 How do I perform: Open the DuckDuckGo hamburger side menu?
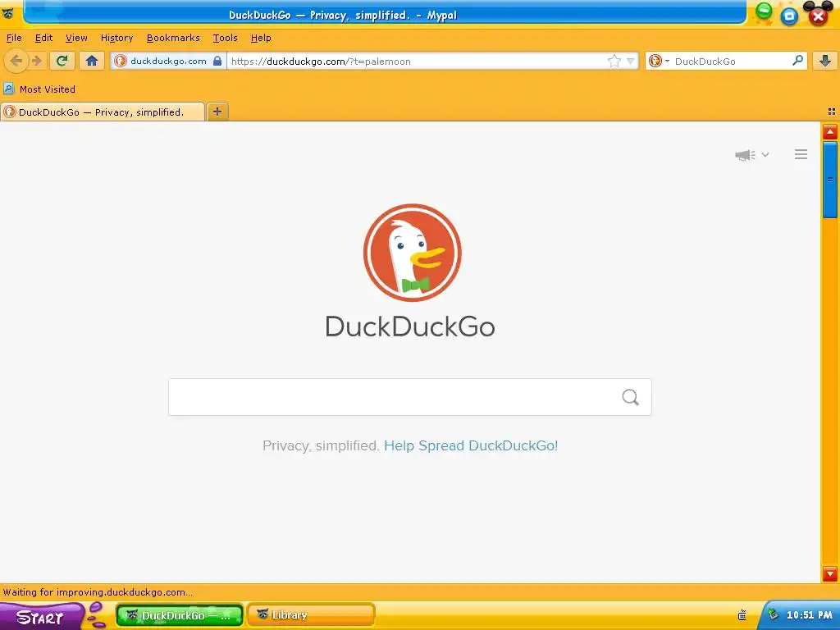[801, 154]
